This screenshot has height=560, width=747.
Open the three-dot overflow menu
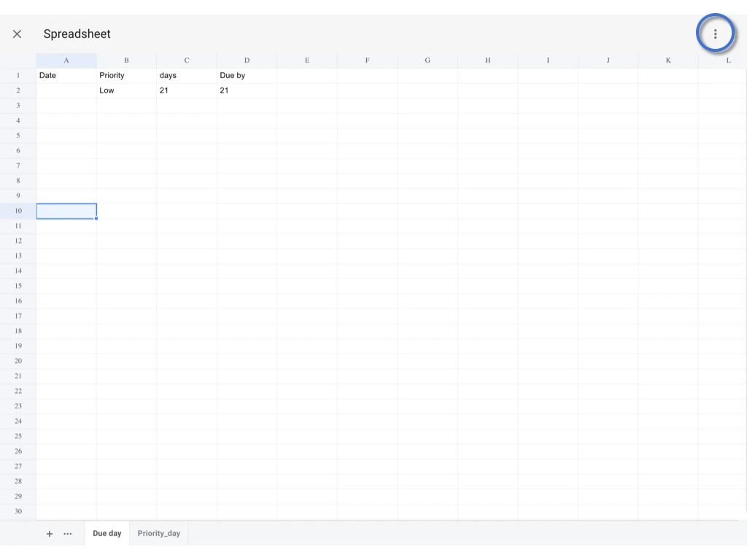(715, 34)
